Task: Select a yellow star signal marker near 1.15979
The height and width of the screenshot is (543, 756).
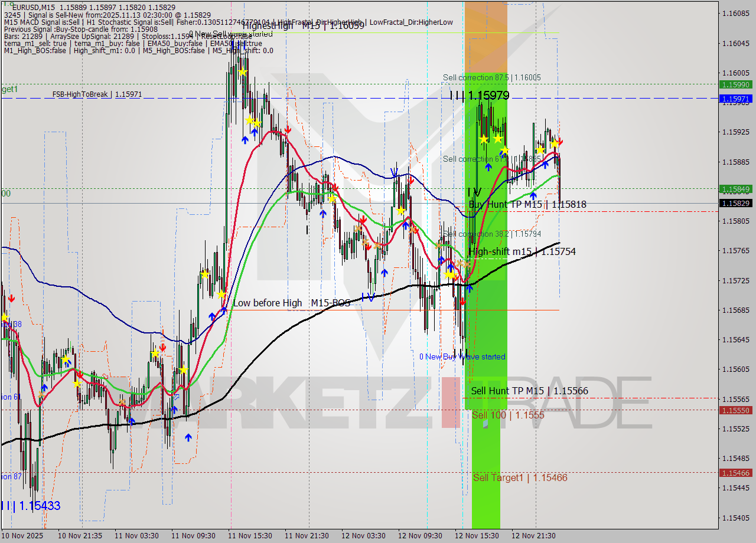Action: [484, 138]
